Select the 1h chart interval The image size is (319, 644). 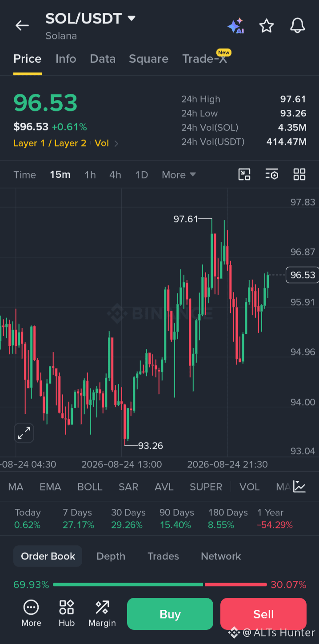coord(90,175)
